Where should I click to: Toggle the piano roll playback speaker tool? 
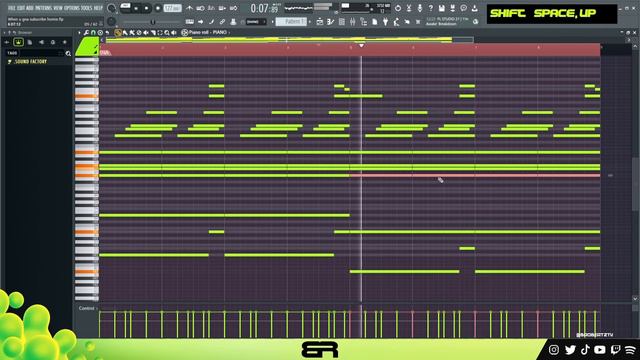coord(174,33)
